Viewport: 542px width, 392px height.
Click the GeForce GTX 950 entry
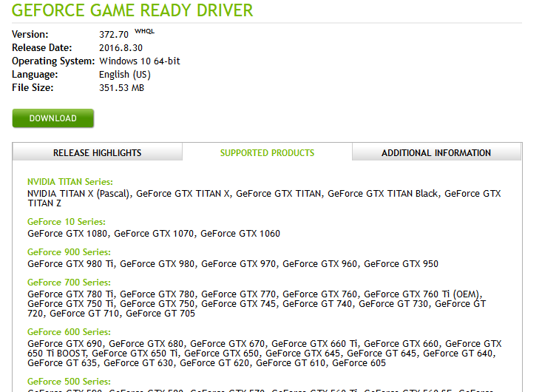(x=401, y=264)
